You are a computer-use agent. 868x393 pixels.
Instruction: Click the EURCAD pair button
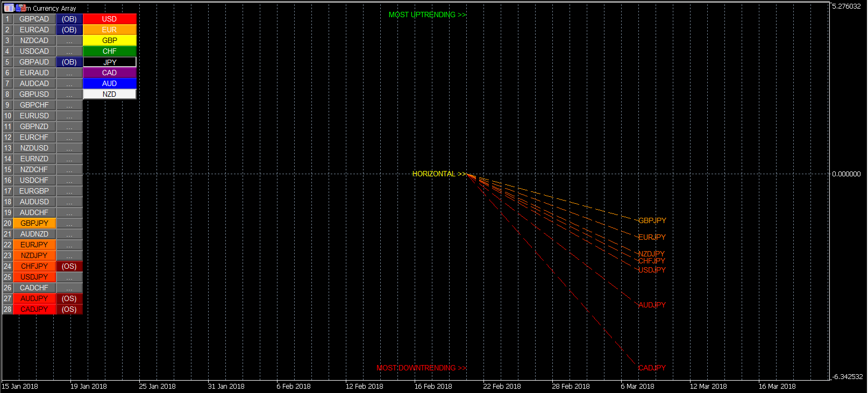pyautogui.click(x=34, y=30)
